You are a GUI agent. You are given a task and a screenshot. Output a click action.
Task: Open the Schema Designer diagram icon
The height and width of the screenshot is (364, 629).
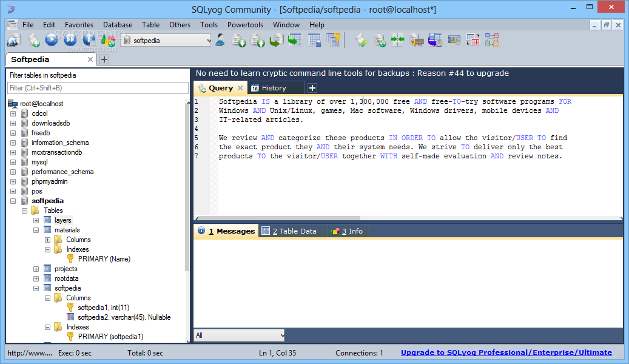point(492,40)
